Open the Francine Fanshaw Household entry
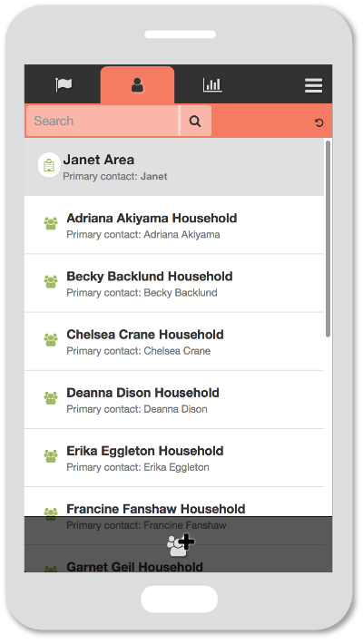This screenshot has width=363, height=644. click(174, 502)
